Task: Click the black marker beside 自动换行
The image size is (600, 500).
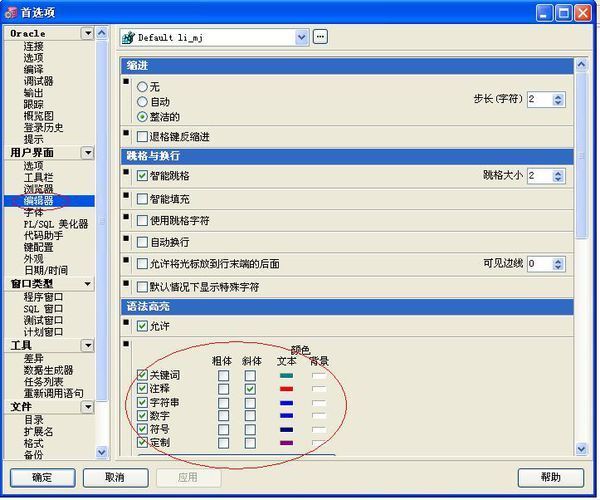Action: pyautogui.click(x=127, y=238)
